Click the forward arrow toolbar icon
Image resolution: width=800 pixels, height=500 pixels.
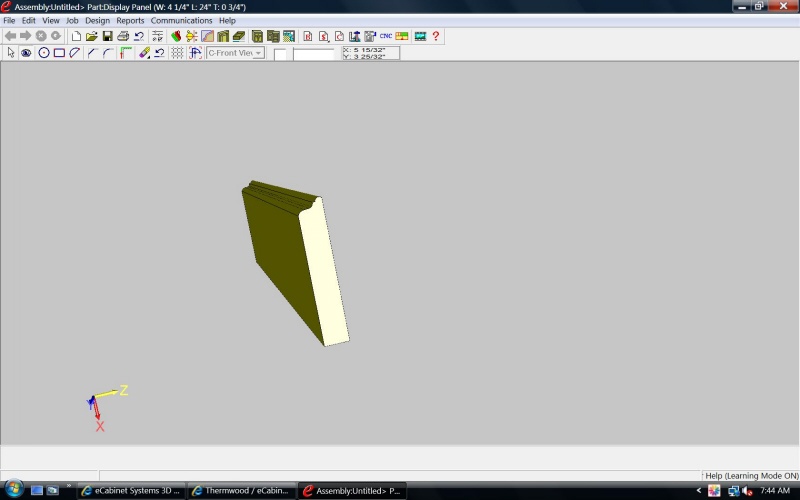coord(26,36)
